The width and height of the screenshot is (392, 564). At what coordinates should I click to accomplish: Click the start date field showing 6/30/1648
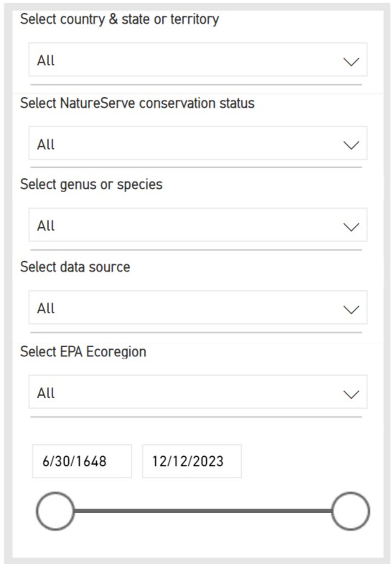pyautogui.click(x=82, y=461)
